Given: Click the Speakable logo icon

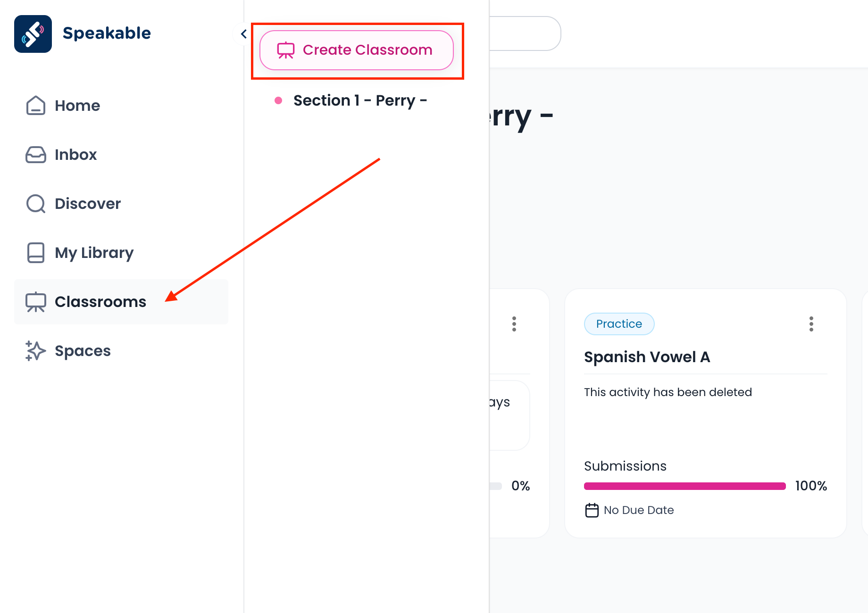Looking at the screenshot, I should click(x=33, y=34).
